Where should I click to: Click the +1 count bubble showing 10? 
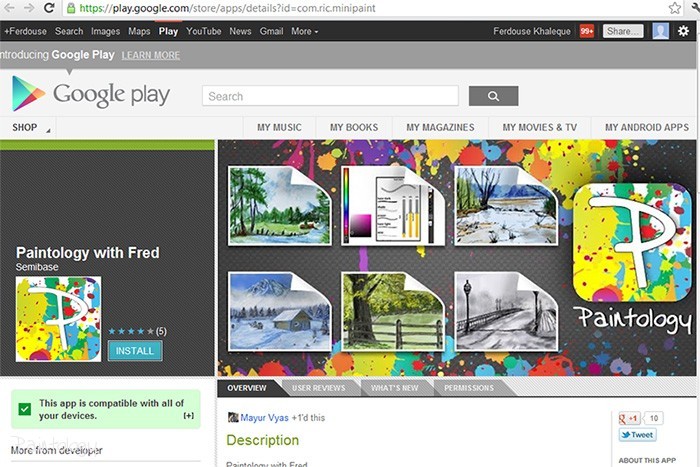654,418
